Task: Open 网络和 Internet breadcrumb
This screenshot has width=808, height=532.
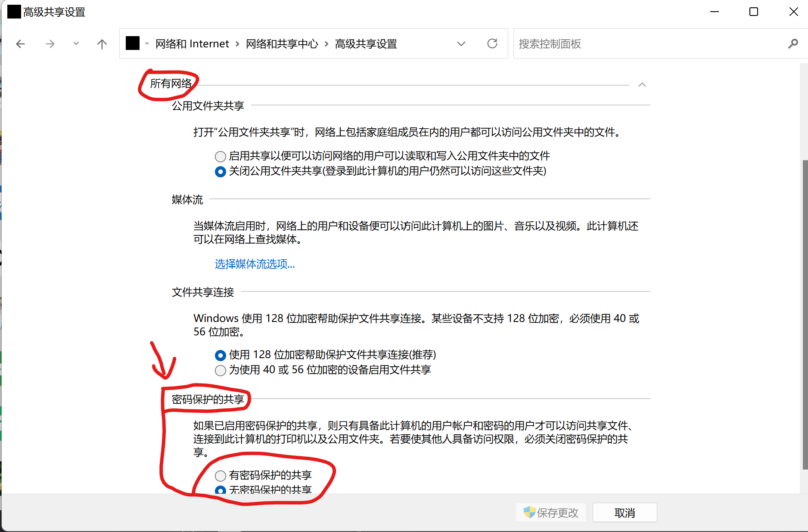Action: point(192,43)
